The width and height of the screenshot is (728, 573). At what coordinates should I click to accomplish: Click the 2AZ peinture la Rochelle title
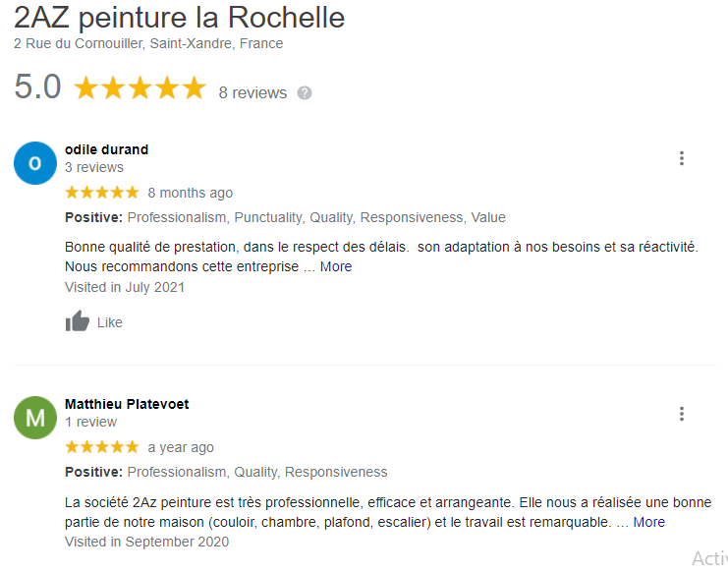(x=180, y=18)
